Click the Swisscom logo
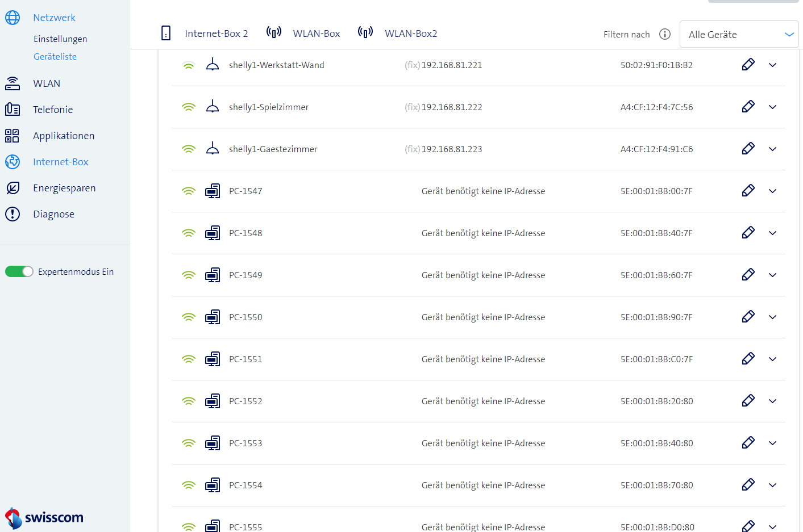 (x=44, y=517)
